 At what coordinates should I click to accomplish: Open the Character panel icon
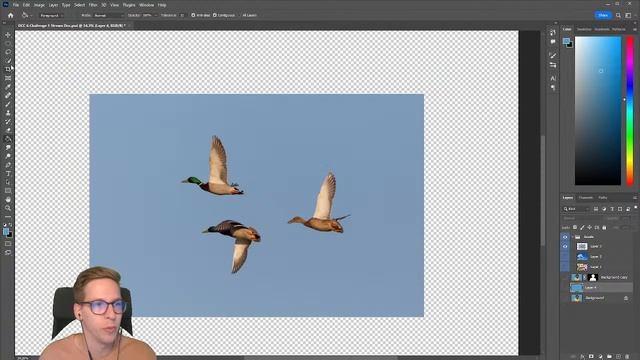coord(553,78)
